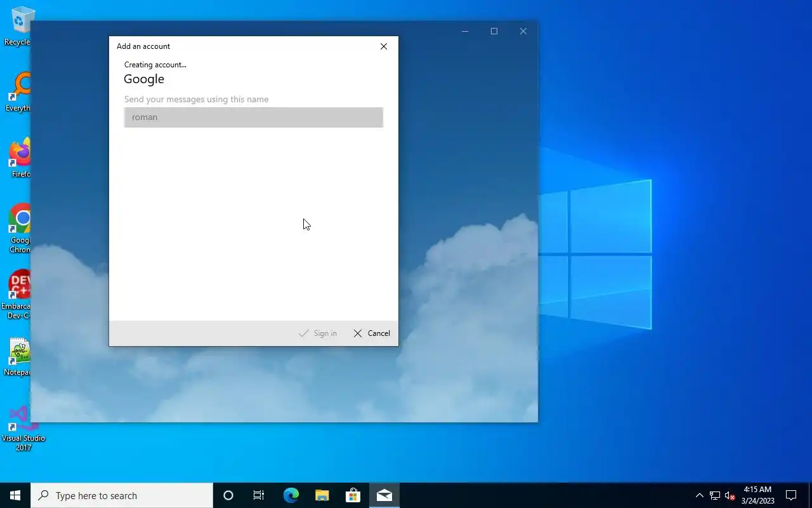Cancel the Google account creation

point(372,333)
